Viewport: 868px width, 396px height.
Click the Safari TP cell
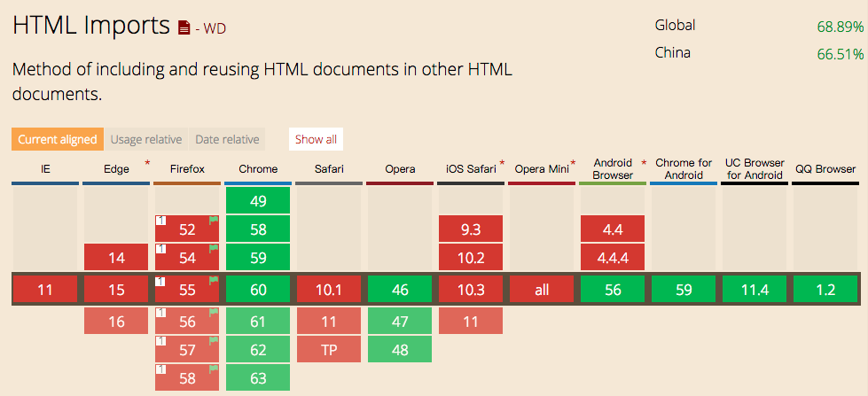point(329,350)
